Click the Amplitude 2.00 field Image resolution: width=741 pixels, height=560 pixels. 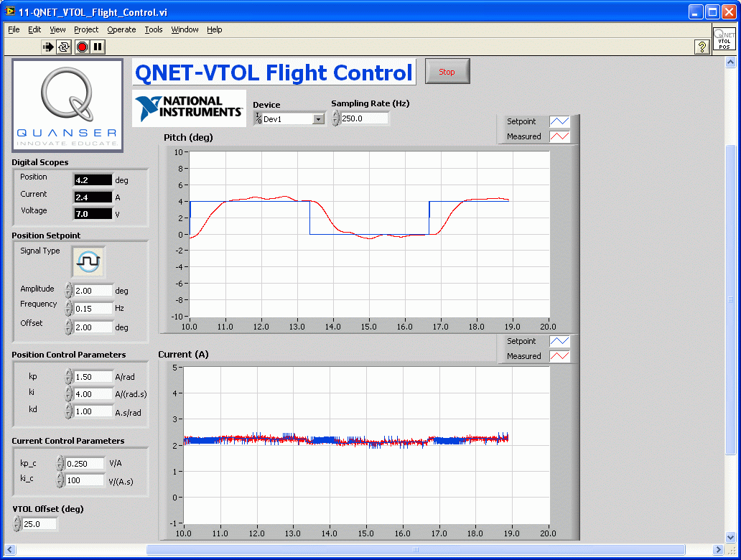pos(93,291)
